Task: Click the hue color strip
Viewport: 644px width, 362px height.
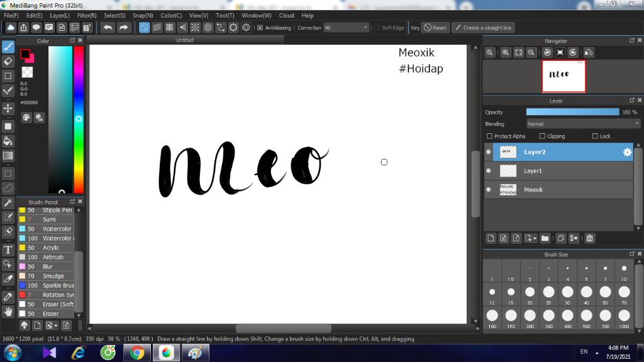Action: tap(79, 119)
